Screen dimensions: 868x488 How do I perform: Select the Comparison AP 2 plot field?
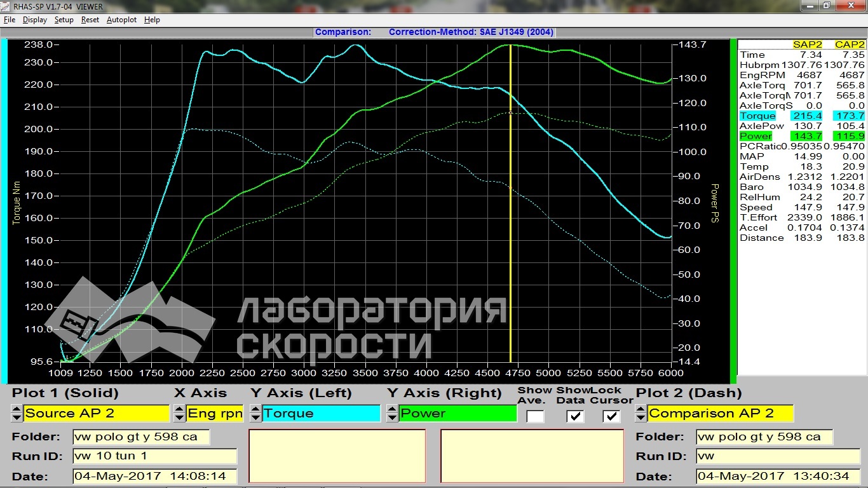click(721, 414)
